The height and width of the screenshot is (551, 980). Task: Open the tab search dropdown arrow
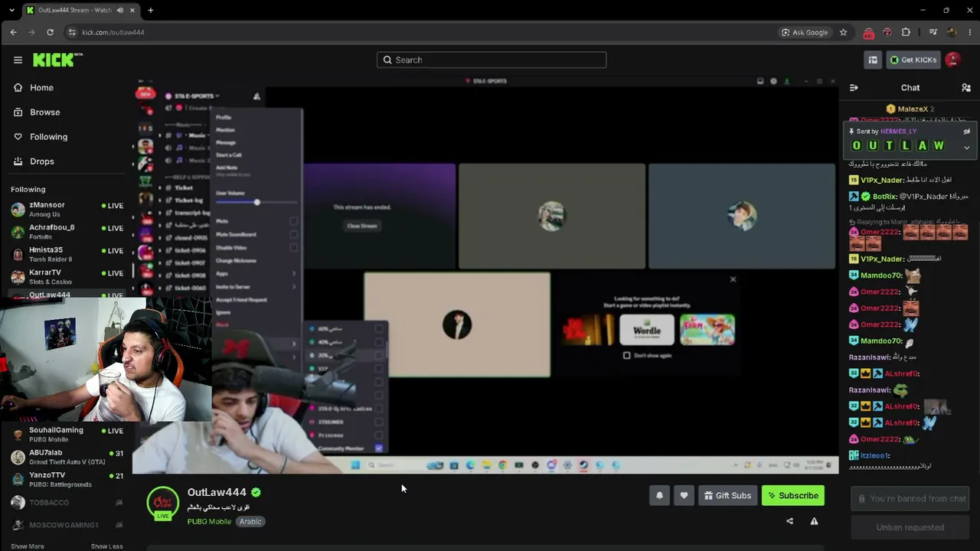11,10
